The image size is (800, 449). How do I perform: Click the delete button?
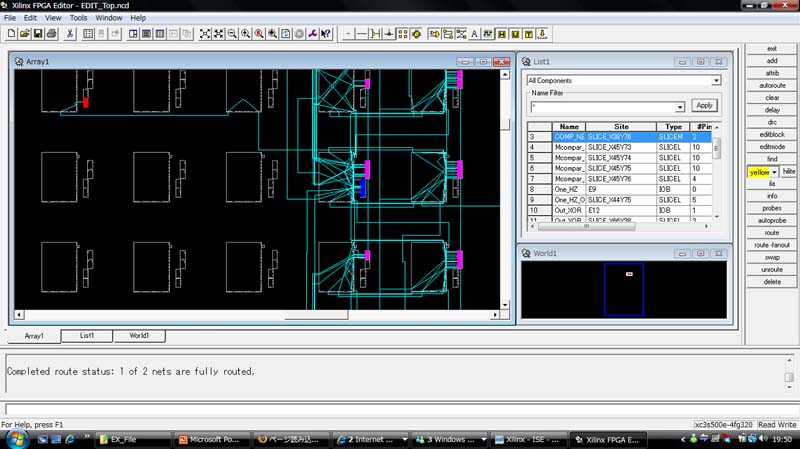(x=772, y=282)
